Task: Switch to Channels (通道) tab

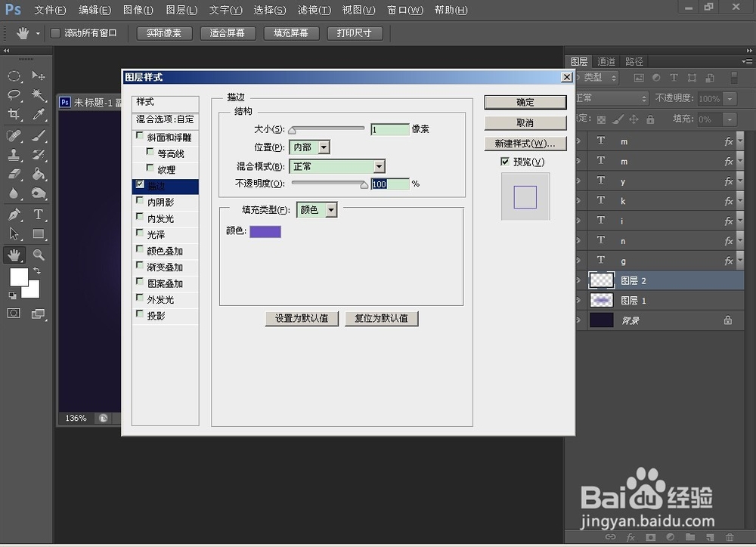Action: point(606,62)
